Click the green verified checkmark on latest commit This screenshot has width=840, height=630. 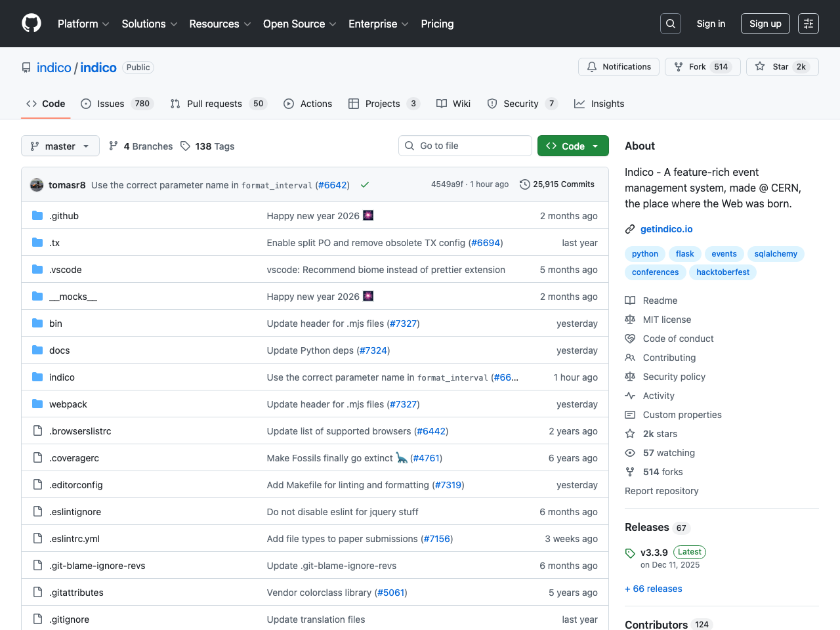click(x=365, y=185)
